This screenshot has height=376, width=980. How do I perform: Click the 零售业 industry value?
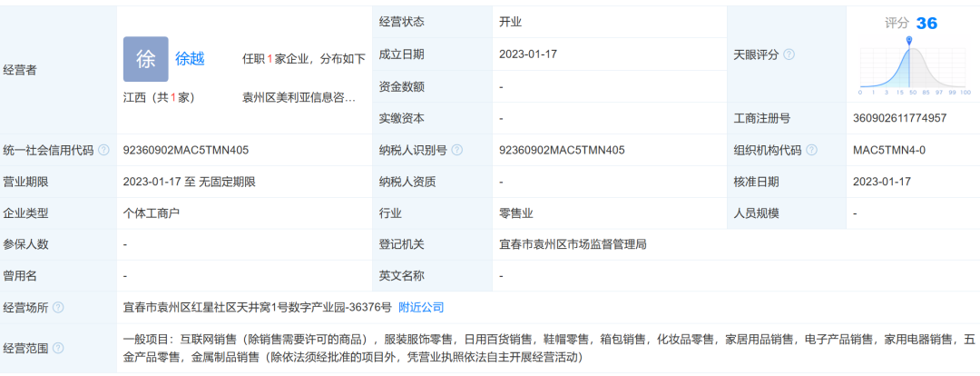pyautogui.click(x=514, y=213)
